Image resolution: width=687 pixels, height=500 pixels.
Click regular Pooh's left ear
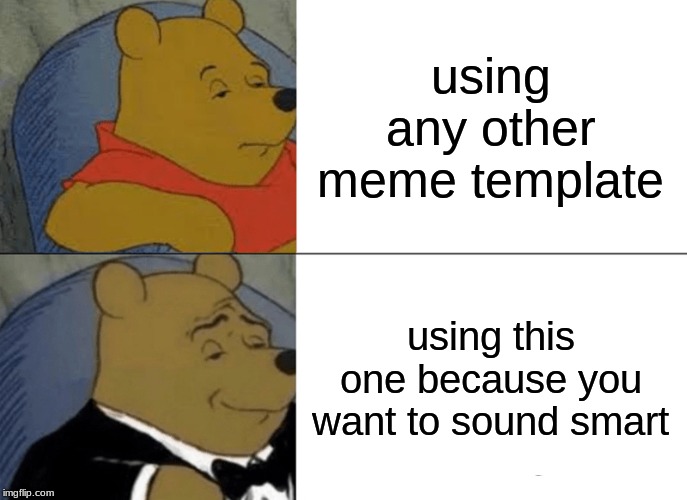click(x=136, y=33)
